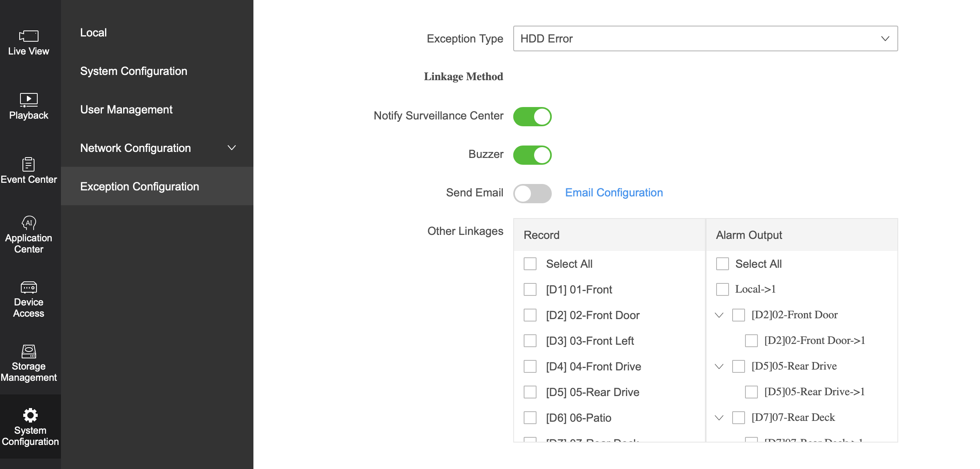
Task: Go to Playback section icon
Action: pyautogui.click(x=28, y=99)
